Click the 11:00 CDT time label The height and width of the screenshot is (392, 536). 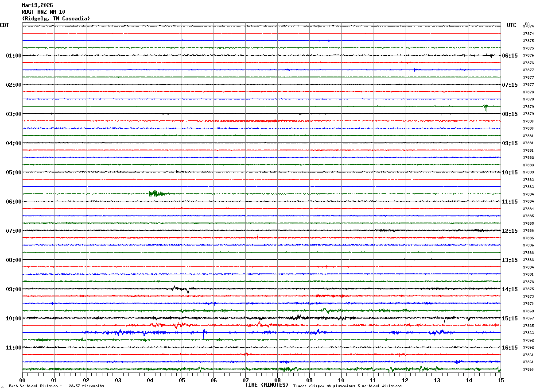[13, 348]
